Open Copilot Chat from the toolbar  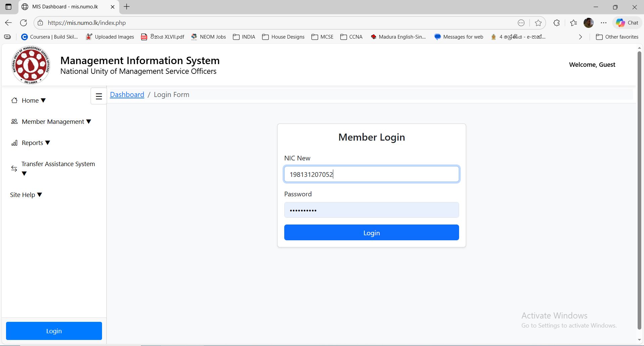tap(626, 22)
